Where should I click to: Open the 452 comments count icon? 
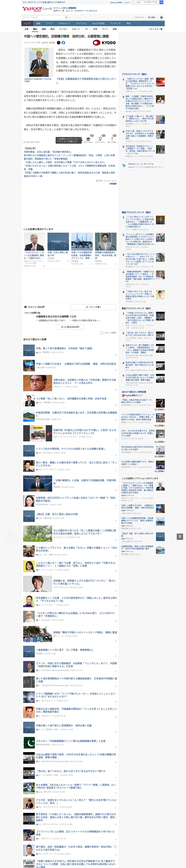45,43
